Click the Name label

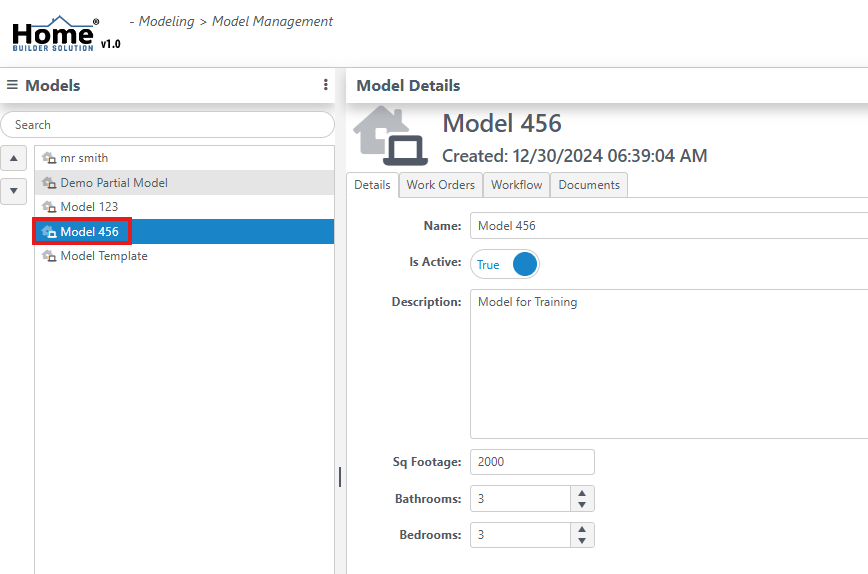(442, 226)
